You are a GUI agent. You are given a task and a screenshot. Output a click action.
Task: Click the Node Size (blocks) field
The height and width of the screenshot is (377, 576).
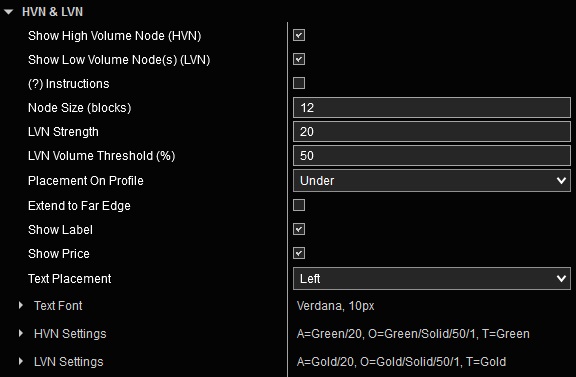[432, 108]
